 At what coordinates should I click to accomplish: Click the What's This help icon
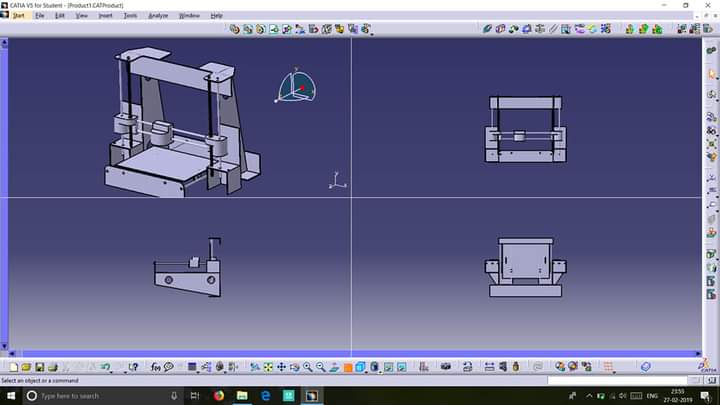click(x=133, y=367)
